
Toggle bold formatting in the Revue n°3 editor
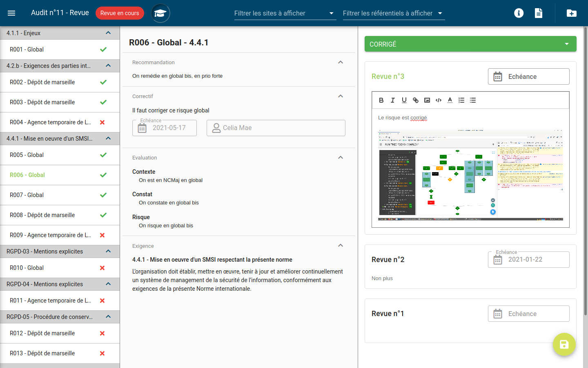point(381,100)
